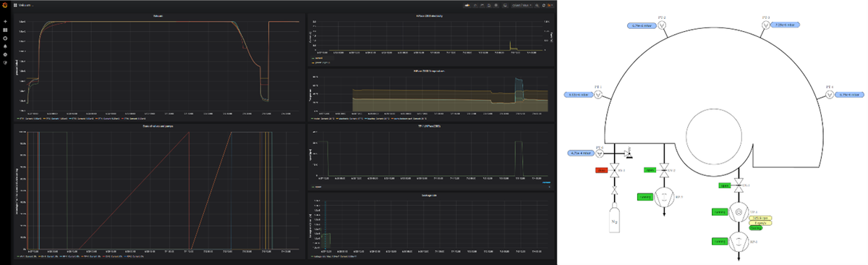Click the green badge under the TP-1 rpm readouts
868x265 pixels.
click(x=756, y=228)
